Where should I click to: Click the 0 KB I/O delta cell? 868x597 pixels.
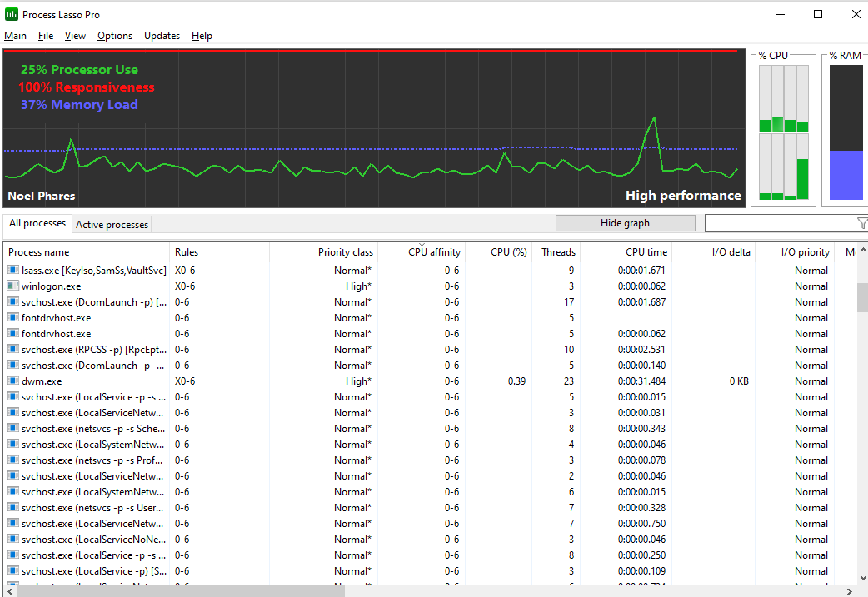point(738,381)
